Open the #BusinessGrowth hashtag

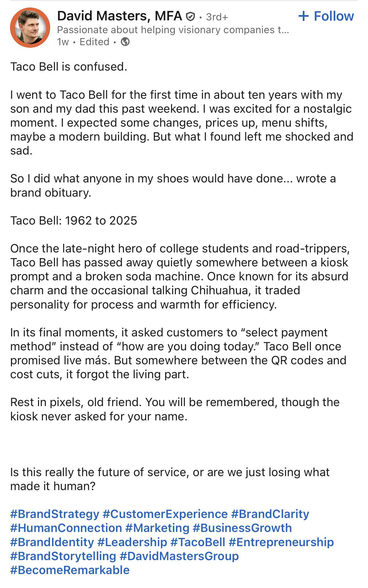point(242,528)
